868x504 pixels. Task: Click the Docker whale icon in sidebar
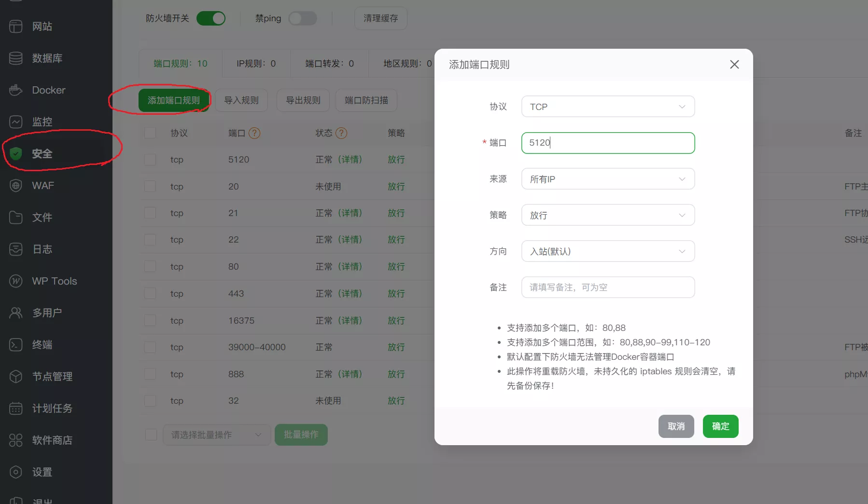pyautogui.click(x=16, y=90)
